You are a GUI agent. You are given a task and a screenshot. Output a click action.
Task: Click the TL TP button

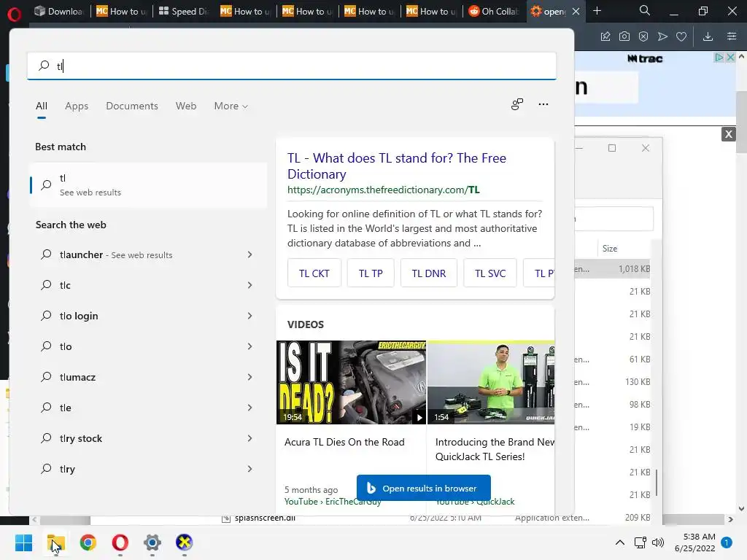(x=371, y=273)
